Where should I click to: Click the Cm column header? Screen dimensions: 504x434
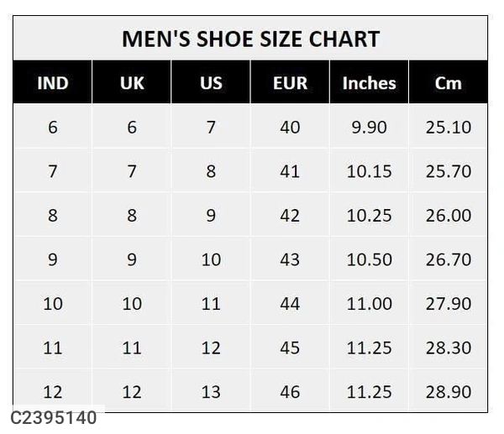pos(448,83)
